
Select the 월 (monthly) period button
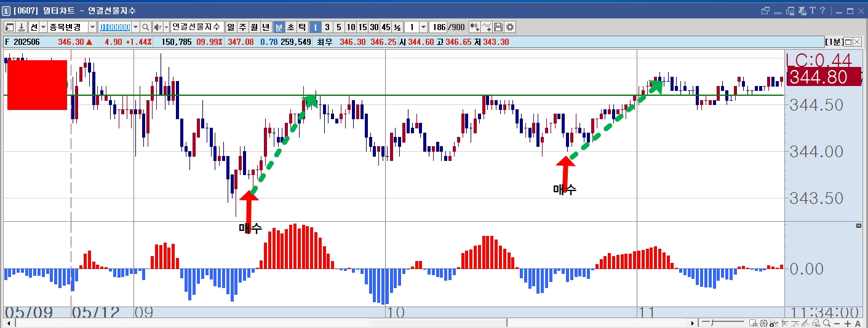point(254,27)
